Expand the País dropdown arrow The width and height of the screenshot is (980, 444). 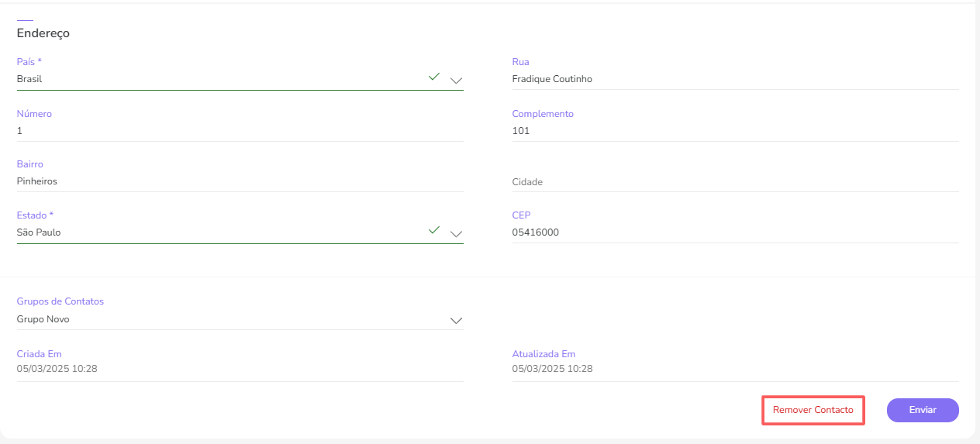tap(456, 80)
